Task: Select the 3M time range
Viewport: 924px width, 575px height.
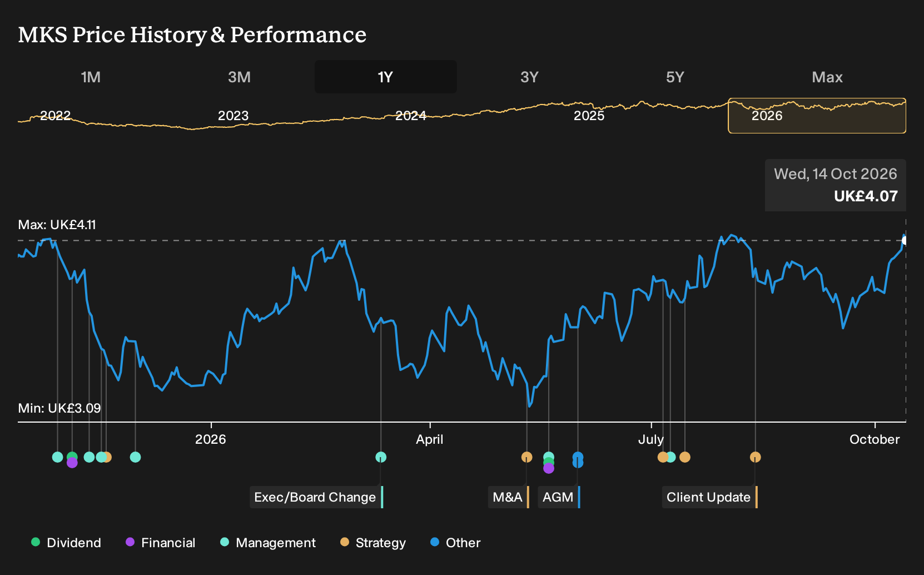Action: (239, 77)
